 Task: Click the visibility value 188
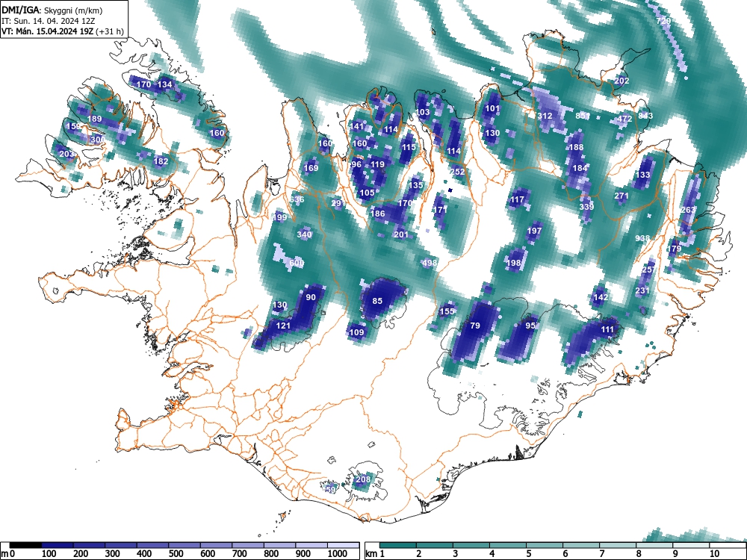pyautogui.click(x=576, y=147)
